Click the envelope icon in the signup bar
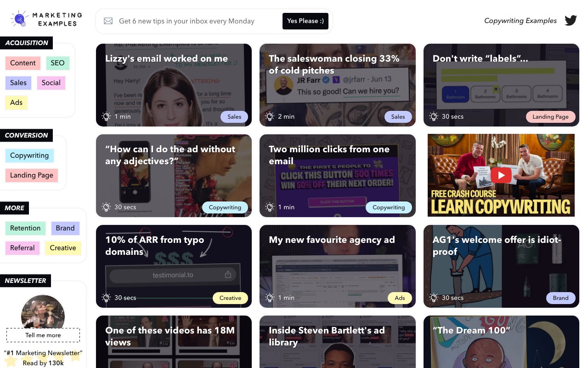 pyautogui.click(x=108, y=21)
